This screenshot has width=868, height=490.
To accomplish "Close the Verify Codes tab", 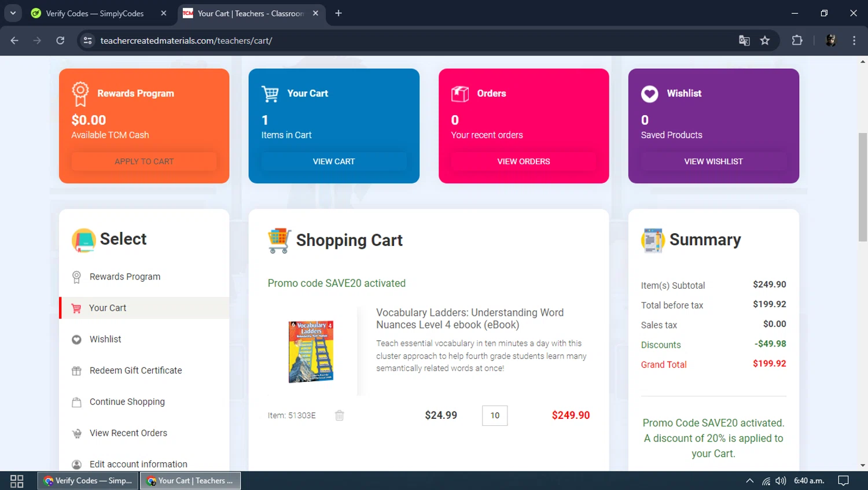I will pos(164,13).
